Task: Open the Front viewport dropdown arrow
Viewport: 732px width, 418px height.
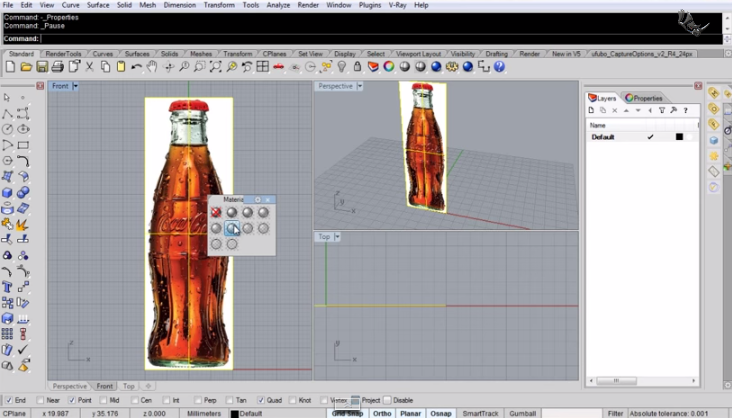Action: pos(76,86)
